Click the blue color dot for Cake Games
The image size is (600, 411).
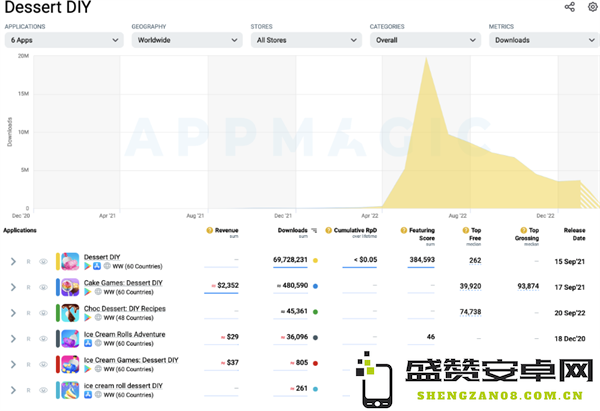[315, 286]
